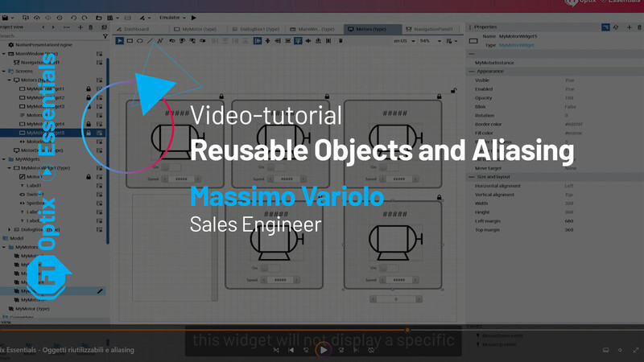Select the pointer tool in editor toolbar
This screenshot has width=644, height=362.
[x=120, y=40]
